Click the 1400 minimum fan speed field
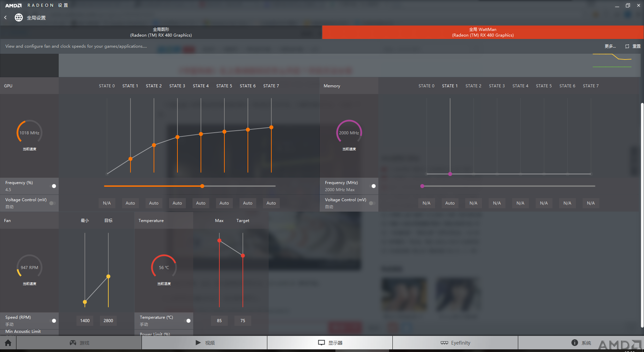This screenshot has height=352, width=644. [x=85, y=321]
